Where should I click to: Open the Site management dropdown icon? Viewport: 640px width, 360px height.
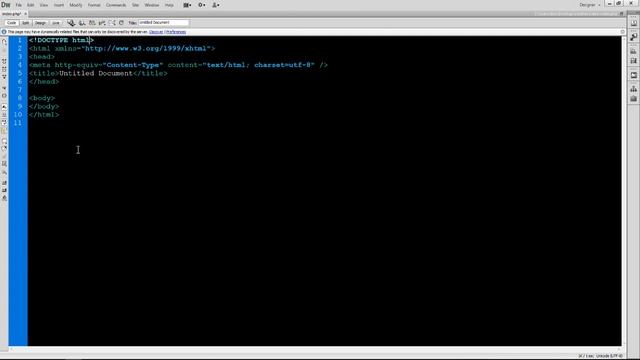[x=216, y=5]
